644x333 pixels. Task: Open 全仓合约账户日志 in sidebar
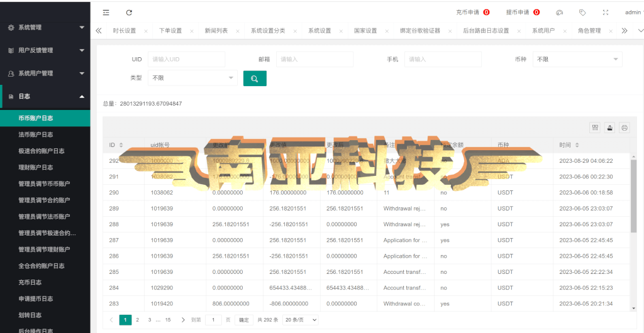45,266
